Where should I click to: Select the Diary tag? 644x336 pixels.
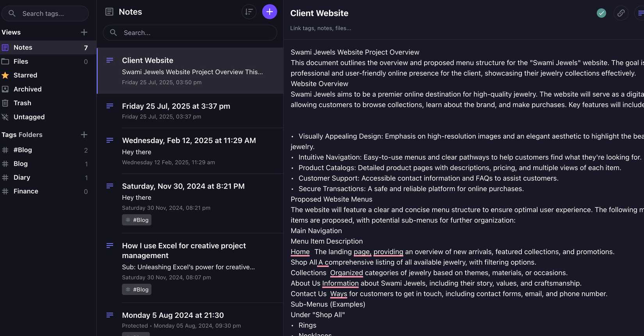(x=22, y=177)
